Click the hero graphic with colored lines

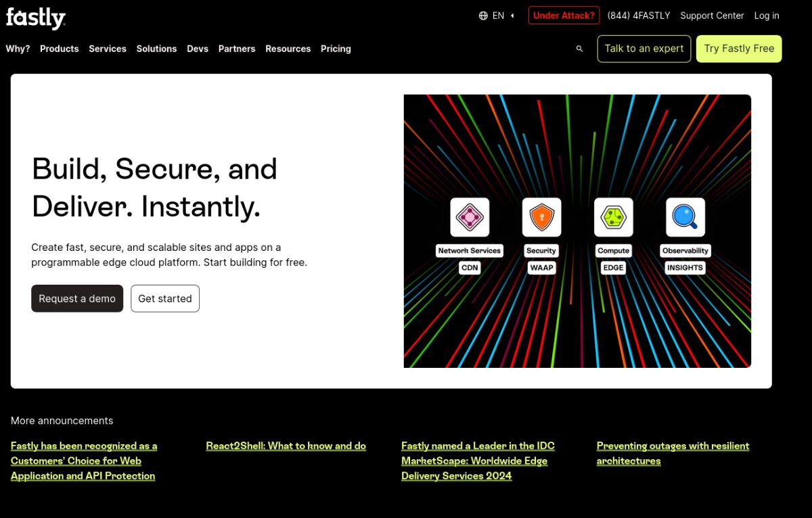point(577,231)
